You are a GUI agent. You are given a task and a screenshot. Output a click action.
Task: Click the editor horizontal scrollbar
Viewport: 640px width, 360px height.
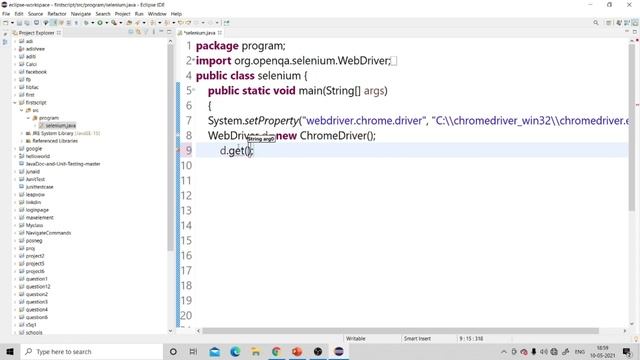(400, 331)
